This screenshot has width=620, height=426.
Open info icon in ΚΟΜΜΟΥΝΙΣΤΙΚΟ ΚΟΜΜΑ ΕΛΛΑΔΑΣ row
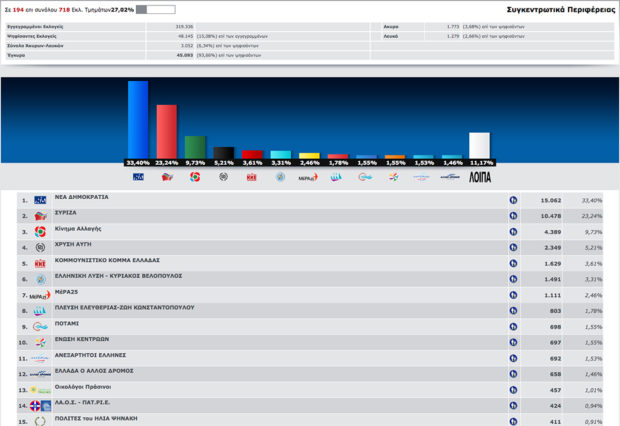(x=513, y=263)
